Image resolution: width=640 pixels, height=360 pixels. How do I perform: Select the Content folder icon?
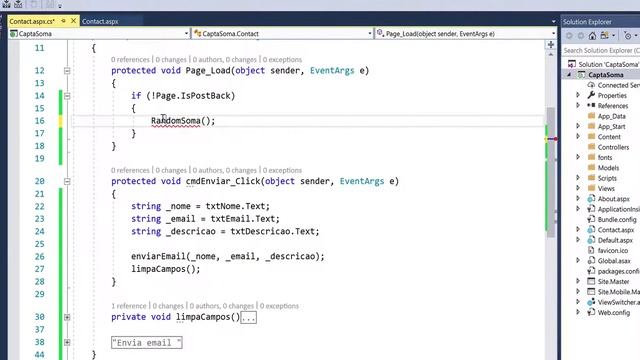tap(591, 136)
